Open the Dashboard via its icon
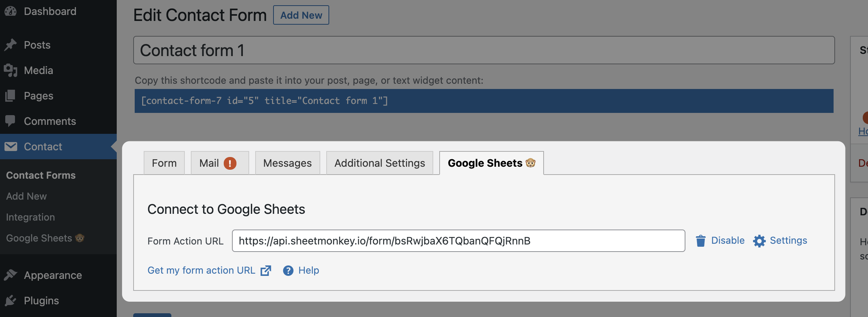The height and width of the screenshot is (317, 868). tap(11, 10)
